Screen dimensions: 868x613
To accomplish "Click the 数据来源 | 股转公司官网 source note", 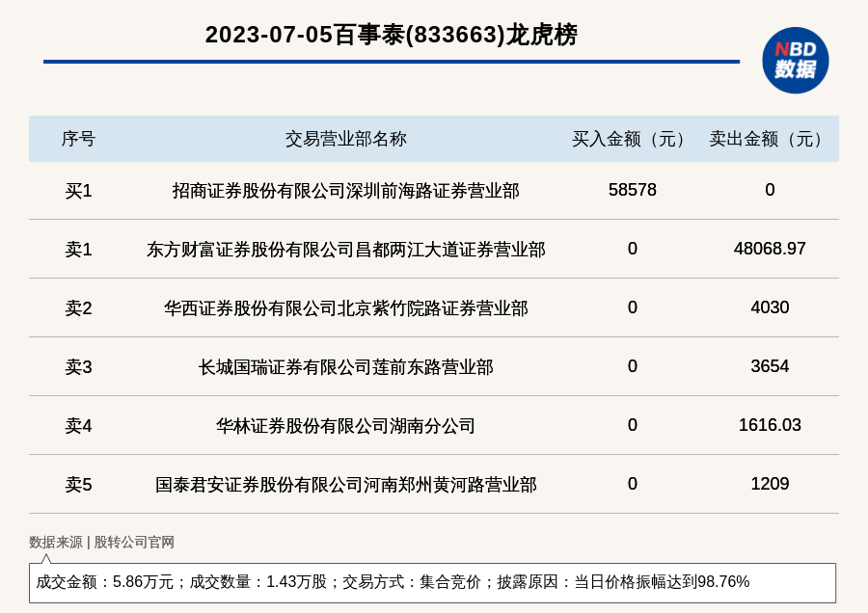I will click(101, 543).
